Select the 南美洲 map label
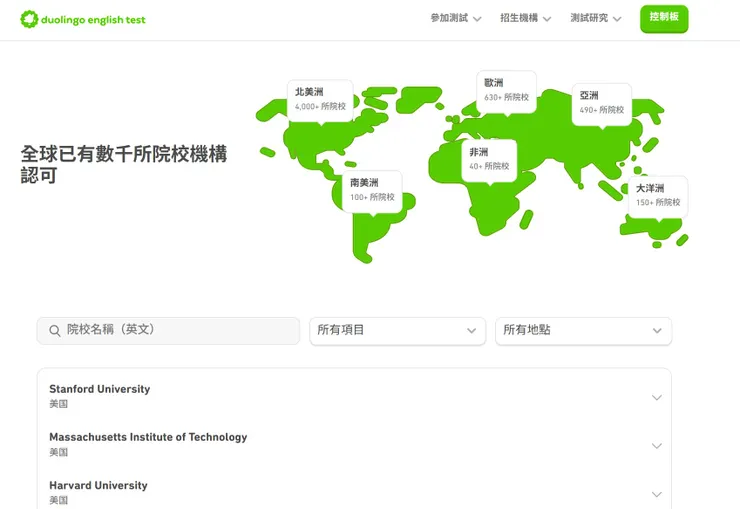This screenshot has width=740, height=509. click(372, 192)
